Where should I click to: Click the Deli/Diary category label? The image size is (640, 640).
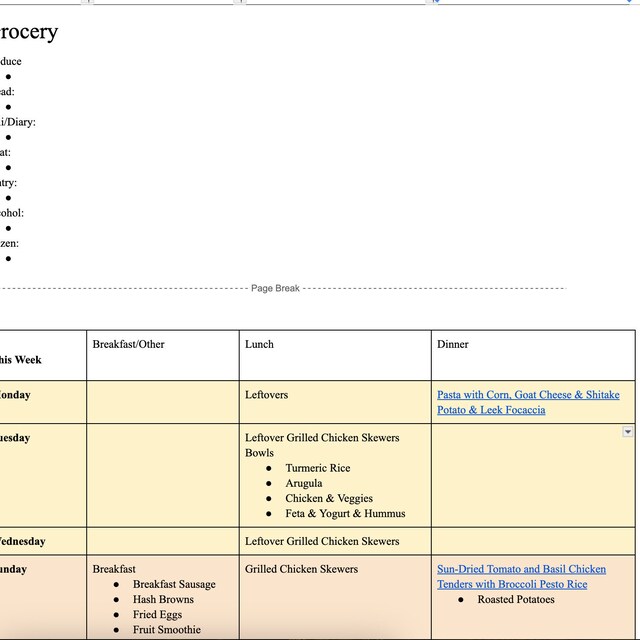(18, 122)
